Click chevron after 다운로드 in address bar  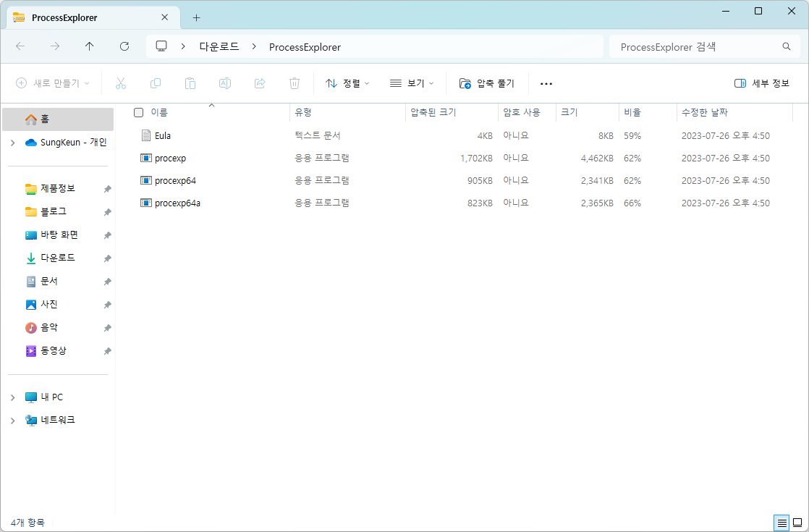(x=254, y=46)
